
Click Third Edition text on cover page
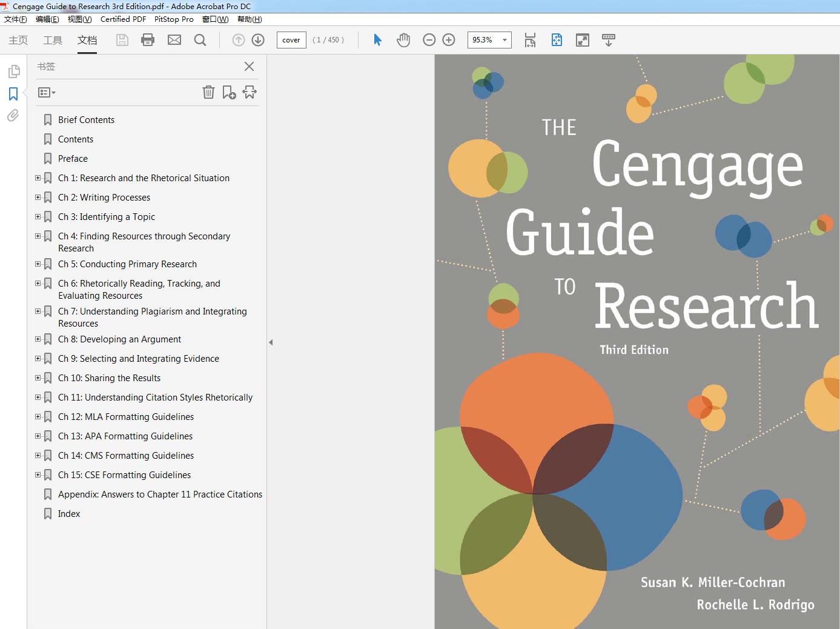pos(634,350)
